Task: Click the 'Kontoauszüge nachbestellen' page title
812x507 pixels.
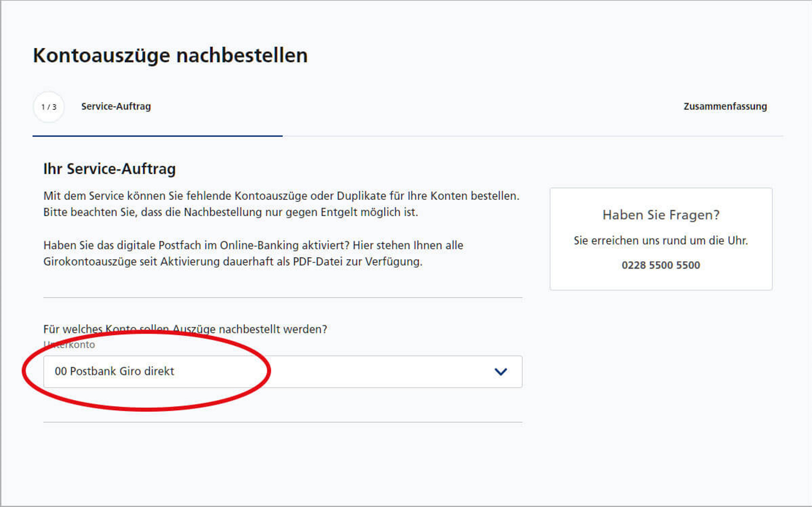Action: pyautogui.click(x=170, y=55)
